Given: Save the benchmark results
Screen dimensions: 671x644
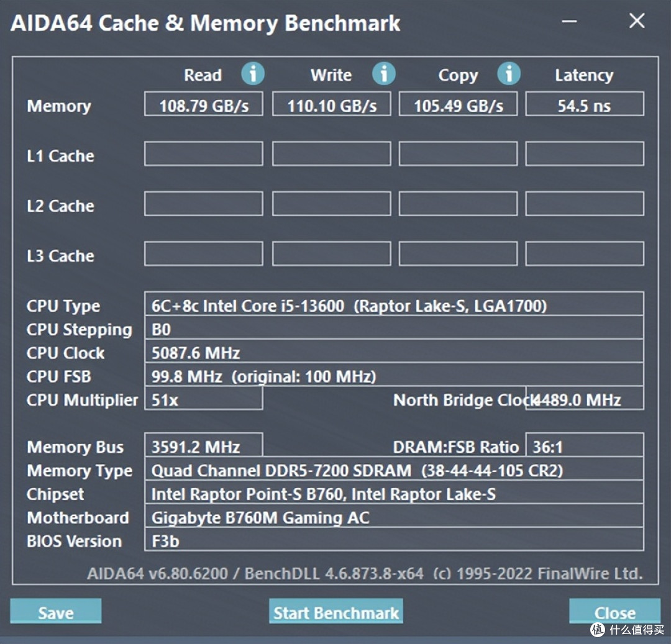Looking at the screenshot, I should pyautogui.click(x=55, y=612).
